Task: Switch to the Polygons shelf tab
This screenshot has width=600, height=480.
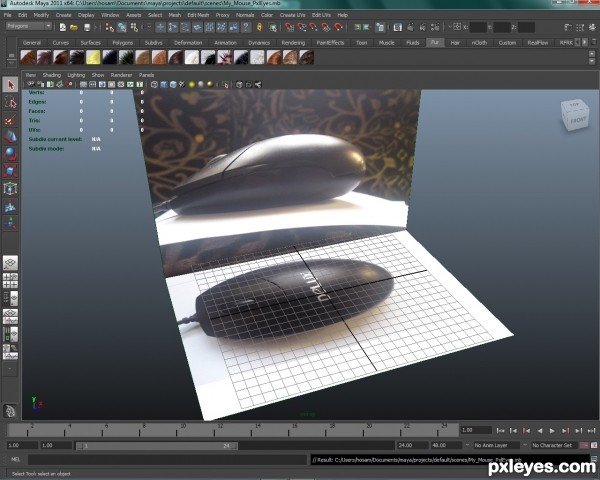Action: [122, 43]
